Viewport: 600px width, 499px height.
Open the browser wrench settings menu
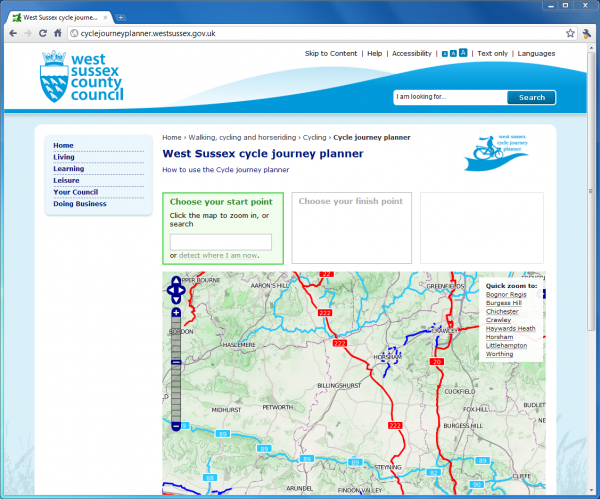pyautogui.click(x=587, y=34)
